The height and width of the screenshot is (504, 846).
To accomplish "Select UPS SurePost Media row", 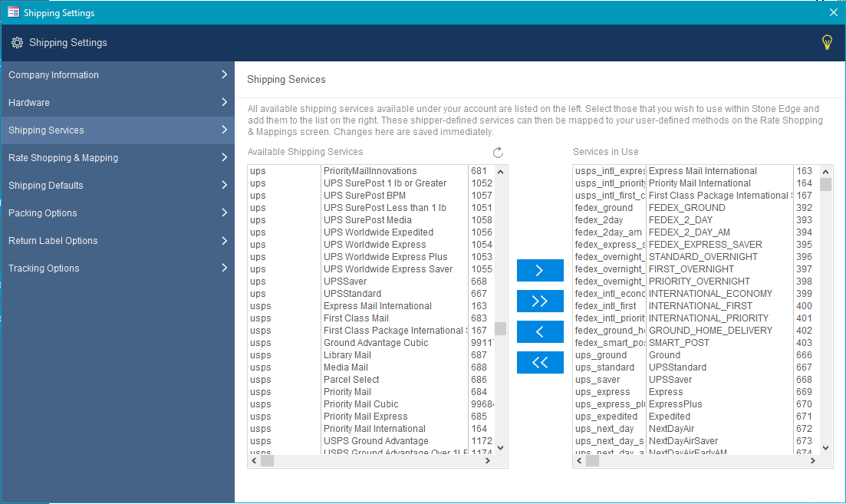I will [370, 220].
